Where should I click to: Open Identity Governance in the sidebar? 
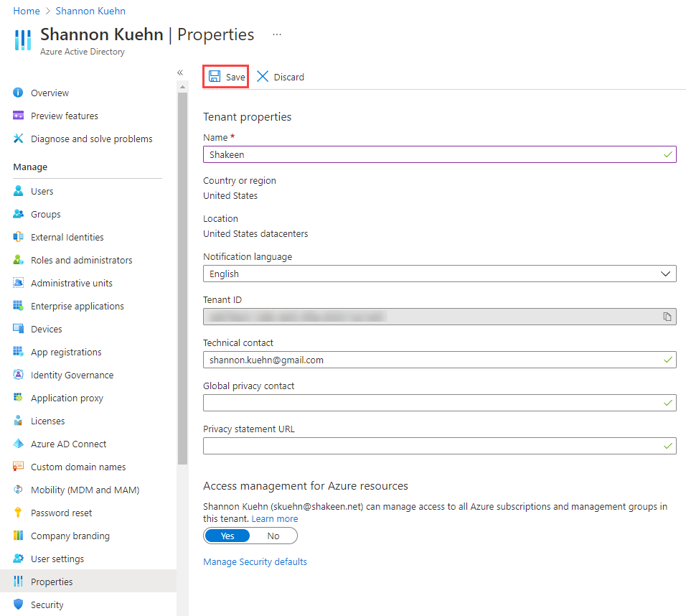[72, 375]
